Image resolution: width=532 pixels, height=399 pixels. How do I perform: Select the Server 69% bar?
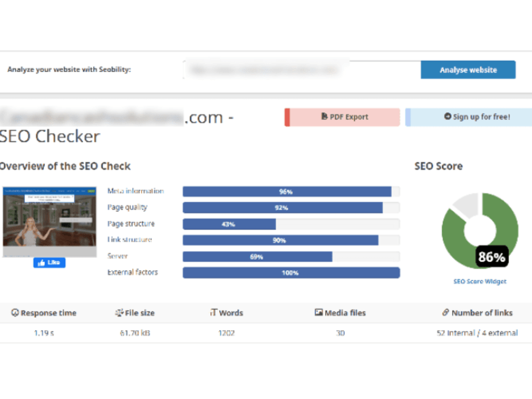pos(291,256)
